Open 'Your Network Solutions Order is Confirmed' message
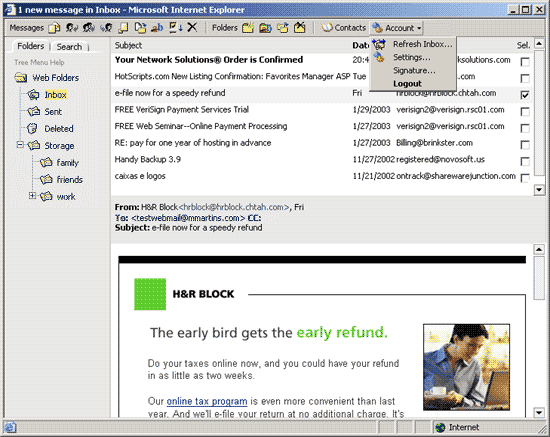This screenshot has width=550, height=437. pyautogui.click(x=209, y=60)
